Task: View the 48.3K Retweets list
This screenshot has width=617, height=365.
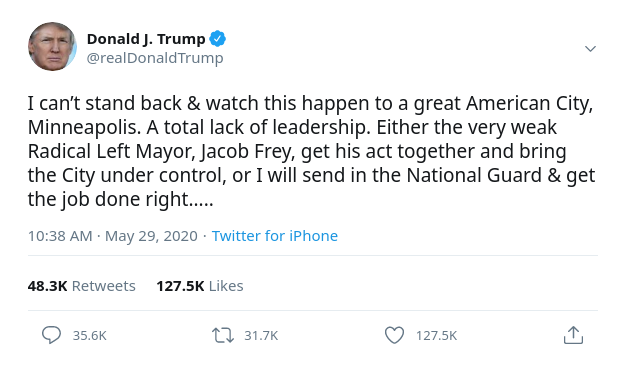Action: 81,286
